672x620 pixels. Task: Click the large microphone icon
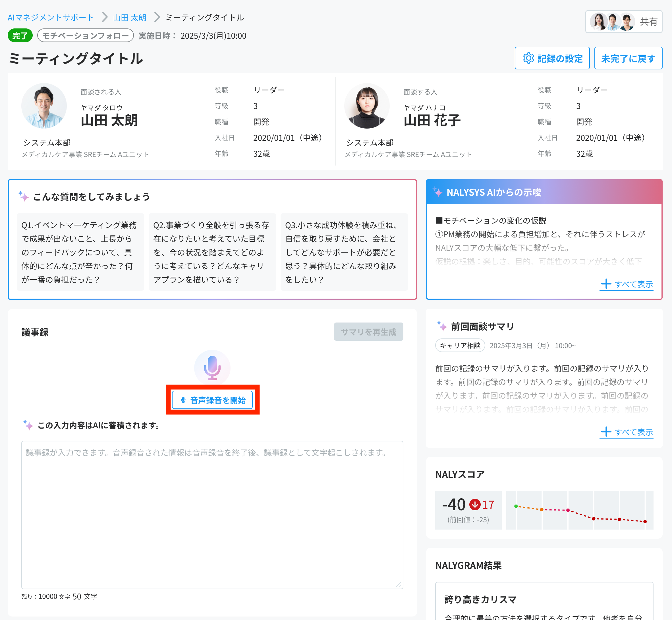212,367
